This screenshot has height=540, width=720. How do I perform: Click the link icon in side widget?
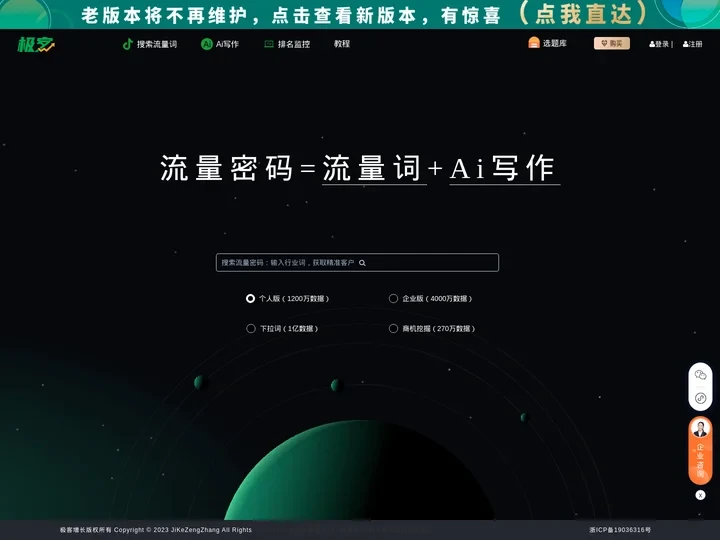coord(700,398)
